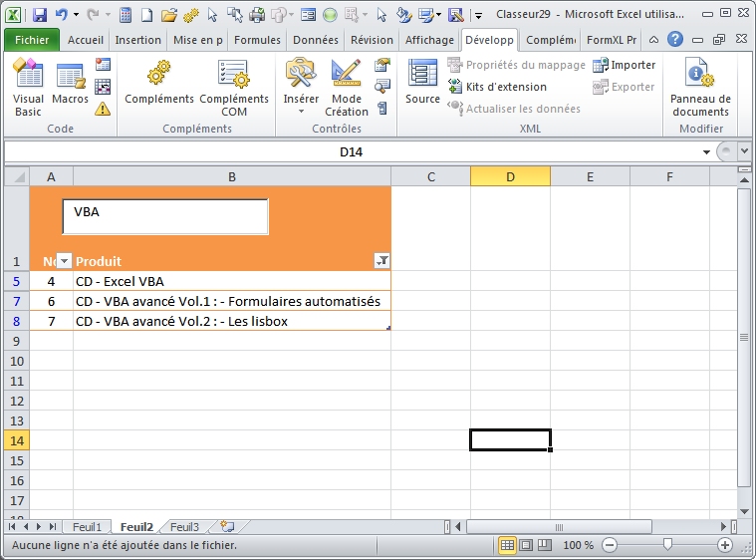Click Record Macro icon in Code group
Image resolution: width=756 pixels, height=560 pixels.
(x=103, y=64)
